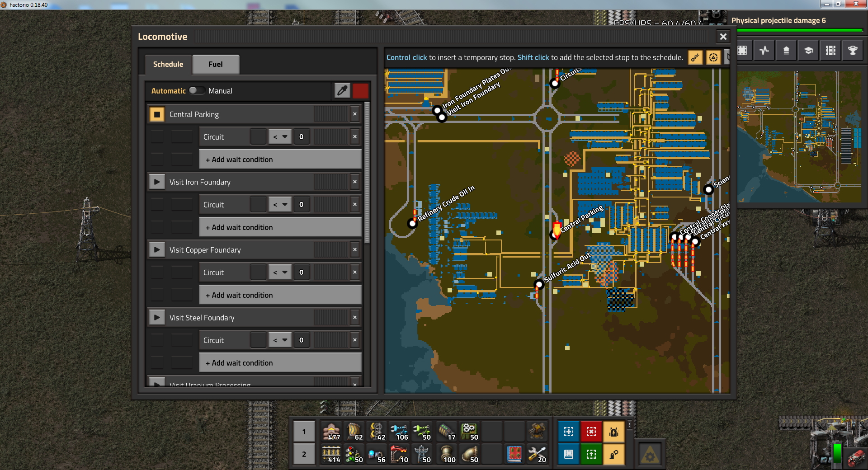This screenshot has height=470, width=868.
Task: Expand comparator dropdown under Visit Copper Foundry
Action: tap(280, 273)
